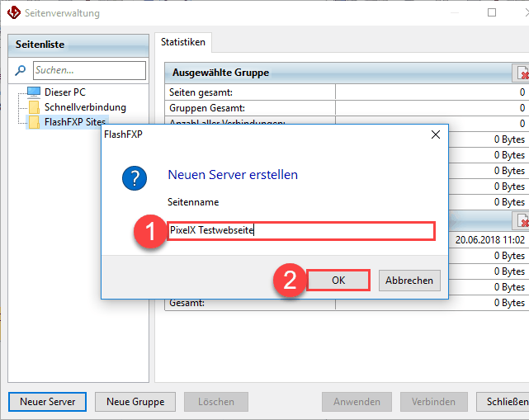This screenshot has width=529, height=420.
Task: Click the Dieser PC computer icon
Action: [x=34, y=92]
